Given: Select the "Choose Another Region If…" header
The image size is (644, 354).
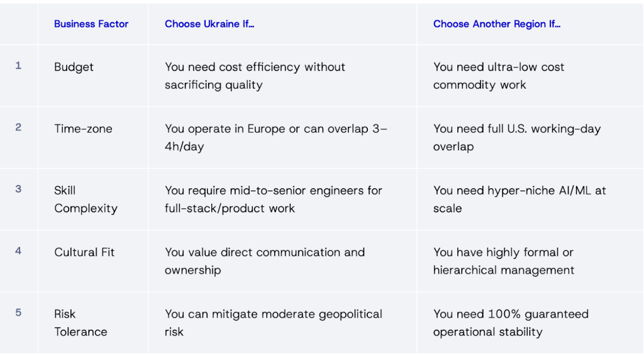Looking at the screenshot, I should [x=497, y=24].
